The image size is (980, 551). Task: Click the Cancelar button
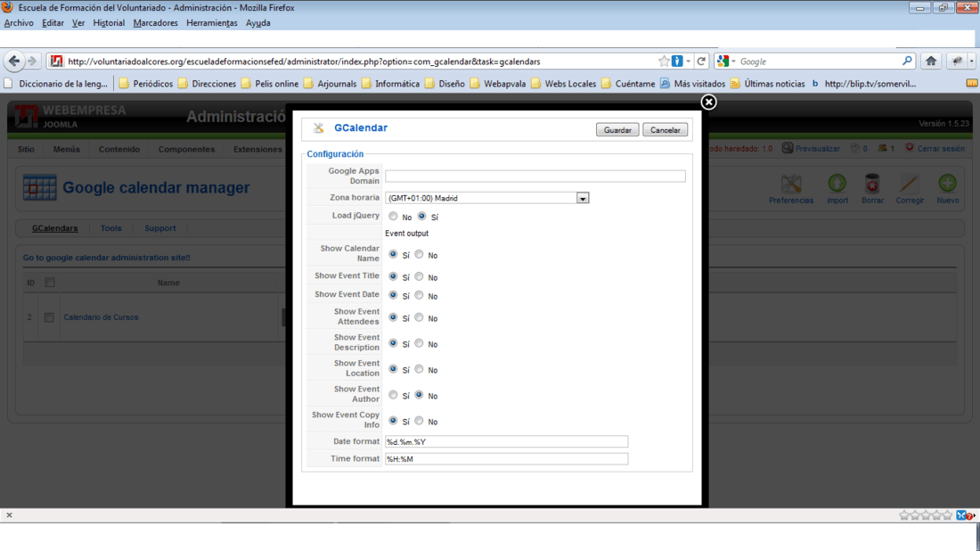click(665, 130)
